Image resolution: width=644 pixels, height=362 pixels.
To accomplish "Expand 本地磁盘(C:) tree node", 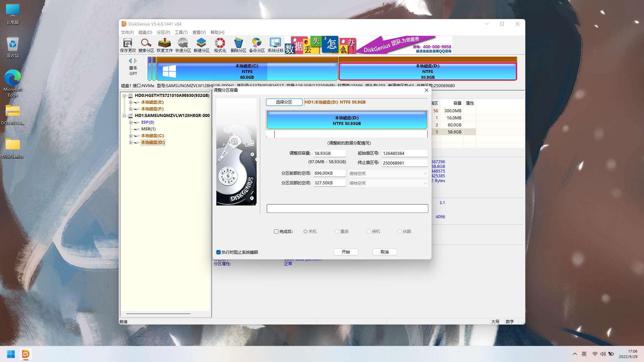I will tap(130, 136).
